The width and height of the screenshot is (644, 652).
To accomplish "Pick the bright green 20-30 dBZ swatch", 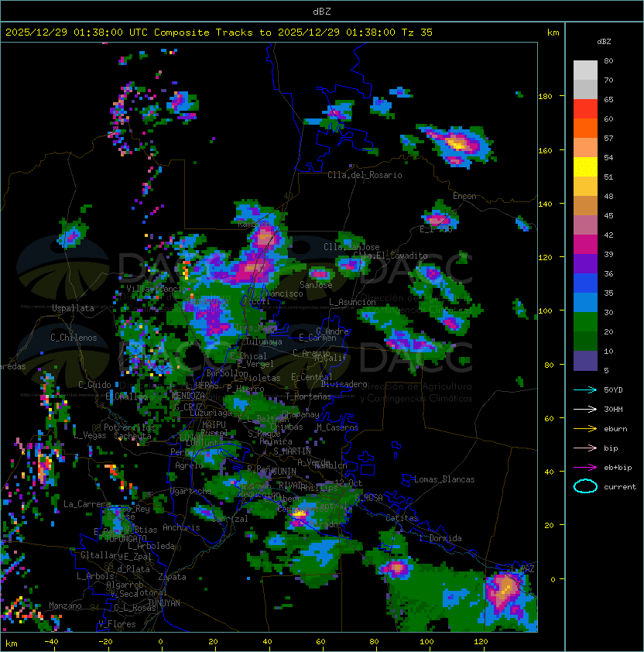I will click(585, 322).
